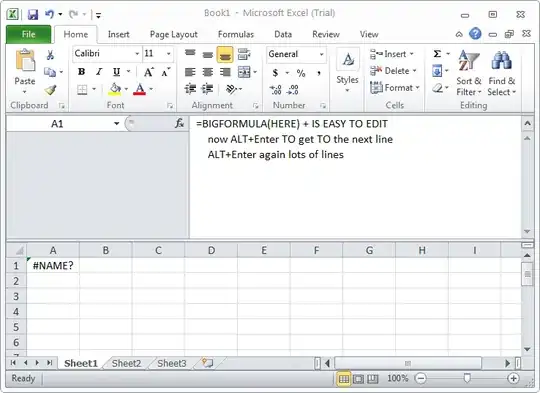Click the Insert Worksheet tab icon
Viewport: 540px width, 393px height.
[x=207, y=363]
